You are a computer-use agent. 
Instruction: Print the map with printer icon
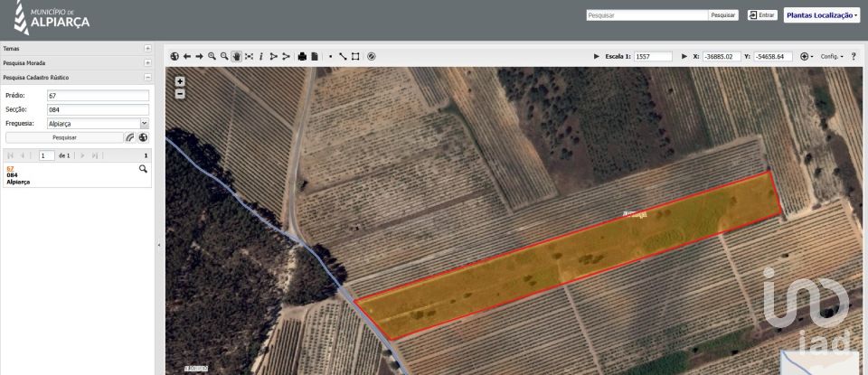(302, 56)
